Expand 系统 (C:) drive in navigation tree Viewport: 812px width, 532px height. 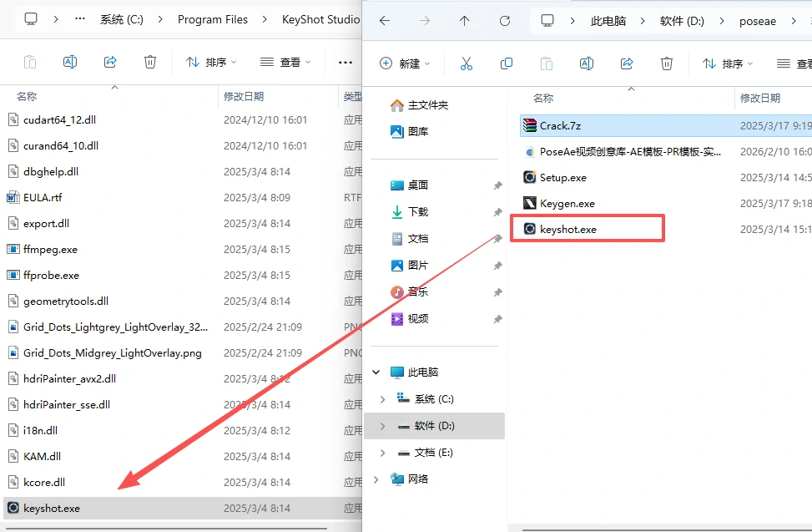click(382, 399)
